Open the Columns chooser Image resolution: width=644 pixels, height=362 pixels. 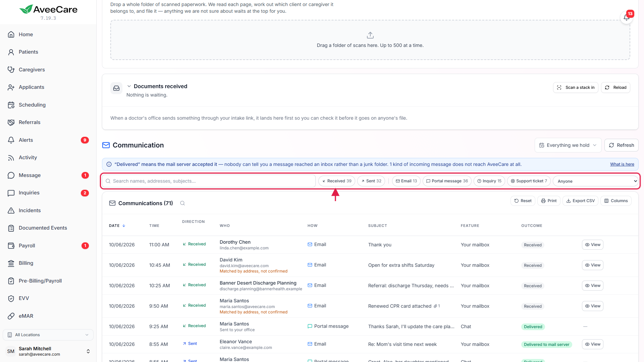point(616,201)
